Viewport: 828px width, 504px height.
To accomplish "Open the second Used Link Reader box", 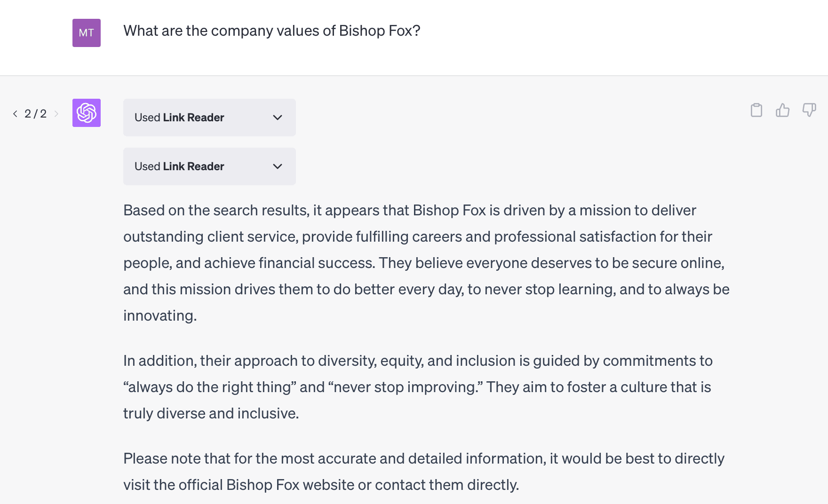I will [209, 166].
